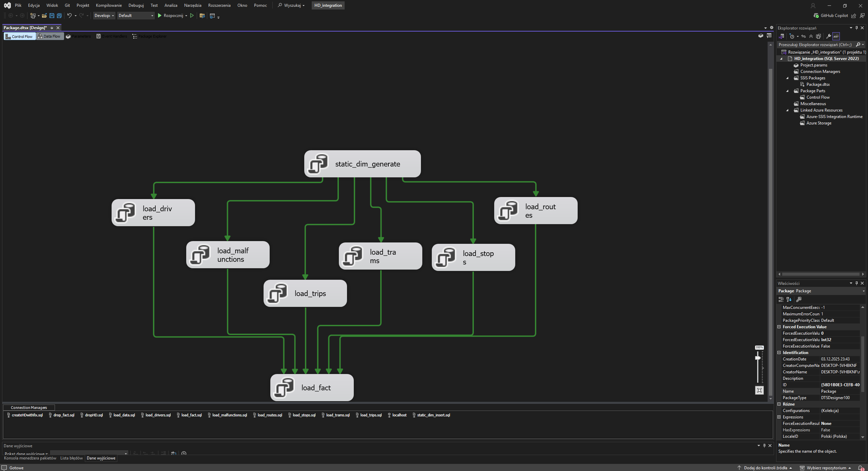Switch to the Data Flow tab
Screen dimensions: 868x471
click(x=50, y=36)
